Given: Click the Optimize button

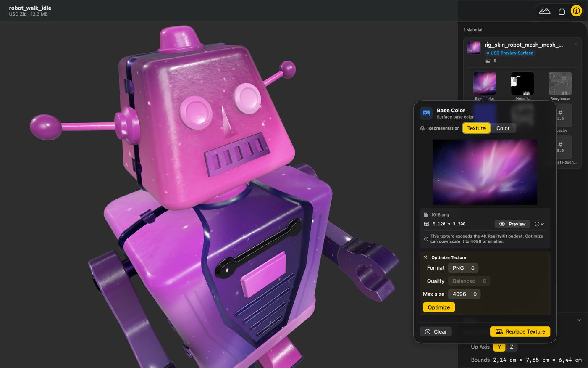Looking at the screenshot, I should pyautogui.click(x=438, y=307).
